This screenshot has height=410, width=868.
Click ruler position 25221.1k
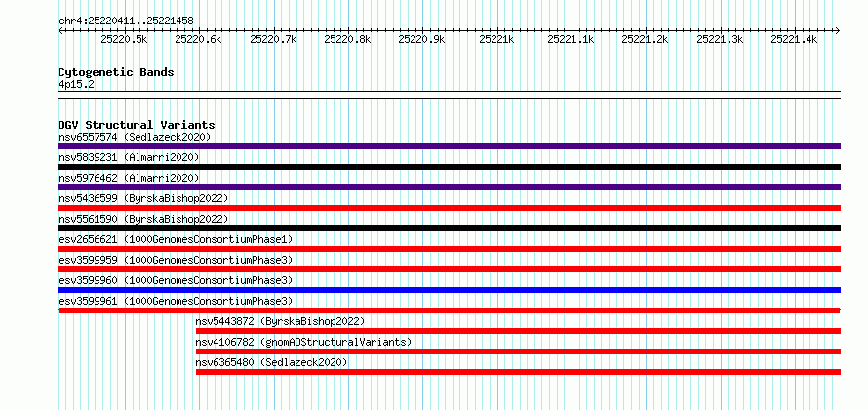point(572,39)
